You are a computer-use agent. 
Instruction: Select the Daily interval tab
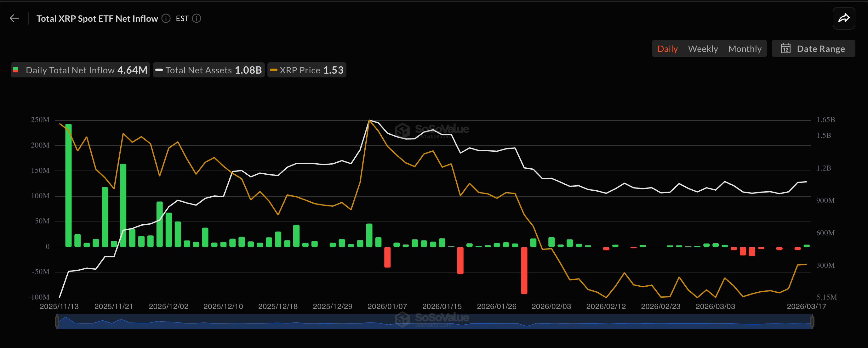pyautogui.click(x=667, y=49)
